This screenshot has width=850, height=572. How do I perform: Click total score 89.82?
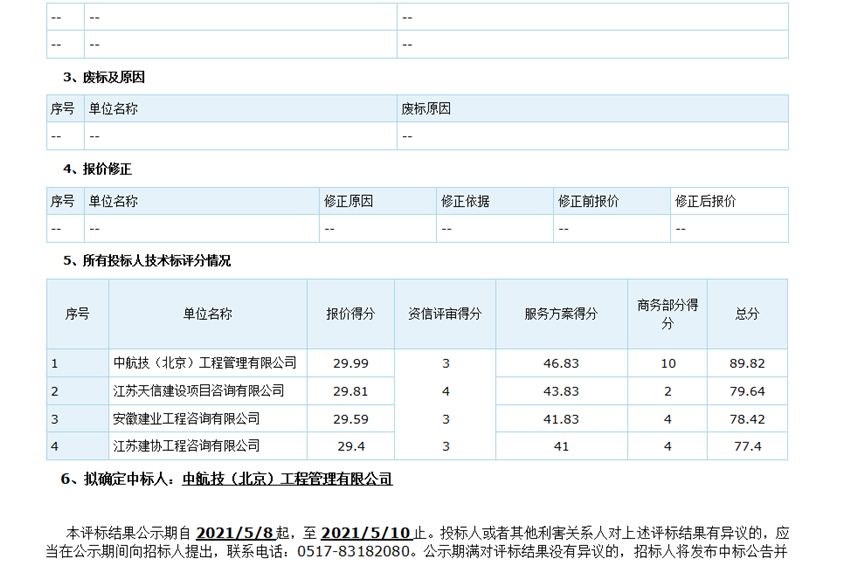pos(747,363)
